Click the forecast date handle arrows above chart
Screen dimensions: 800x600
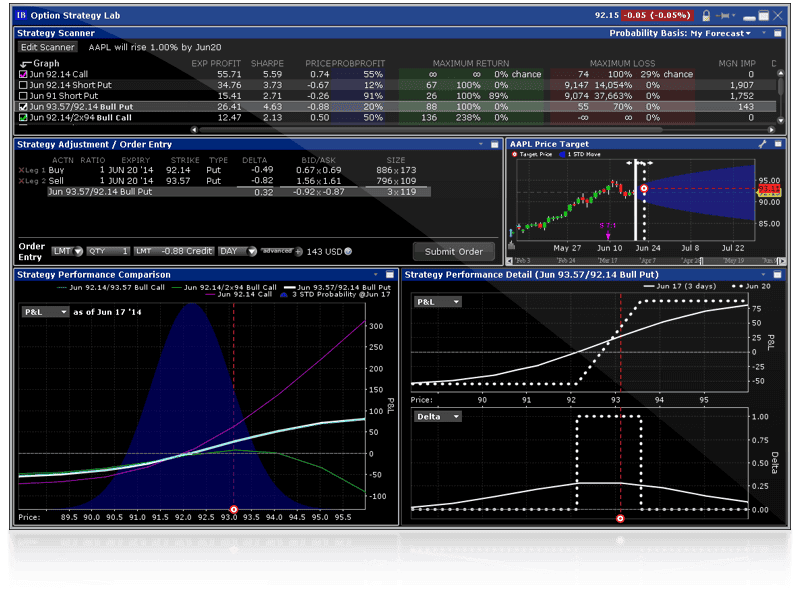tap(640, 163)
